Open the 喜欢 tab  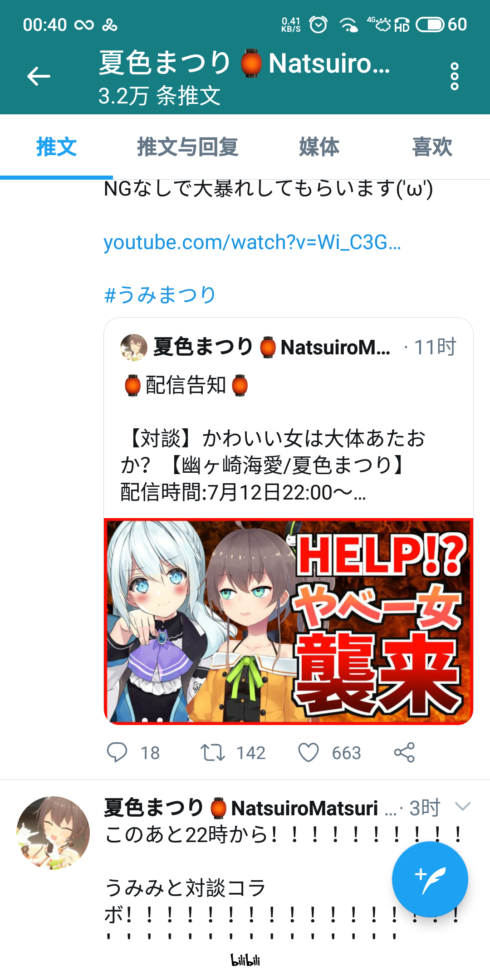[x=432, y=147]
